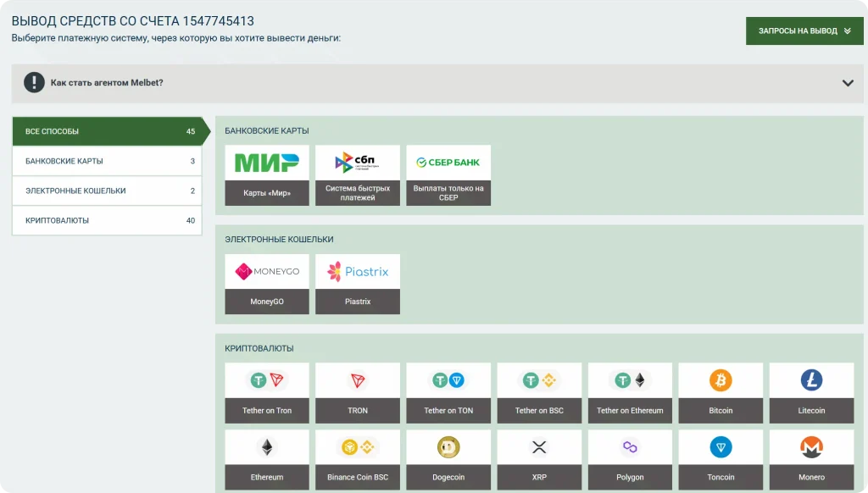Screen dimensions: 868x493
Task: Click the Tether on TON caption
Action: [x=448, y=411]
